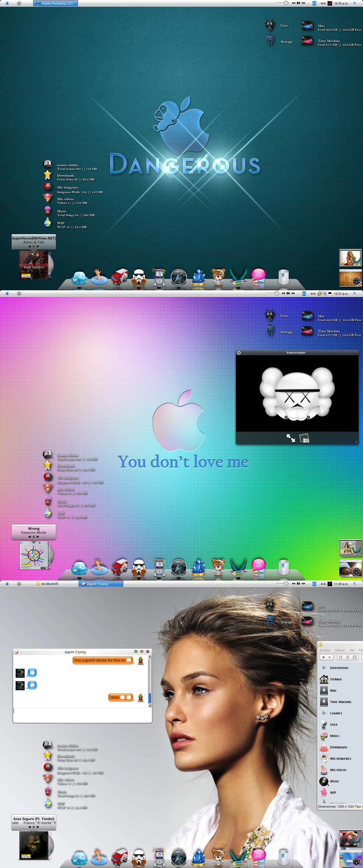Open the iPod music dock icon on rainbow desktop
The image size is (363, 868).
[x=159, y=568]
